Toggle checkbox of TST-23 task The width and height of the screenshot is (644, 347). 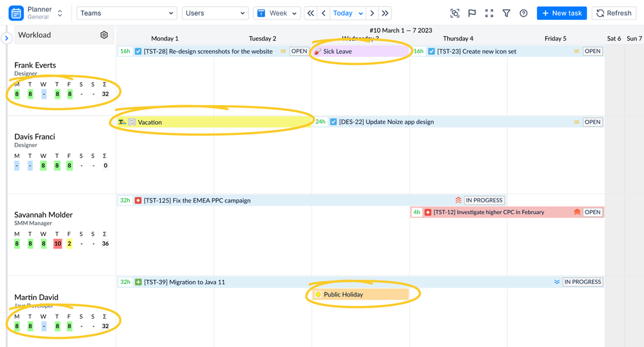click(x=431, y=52)
